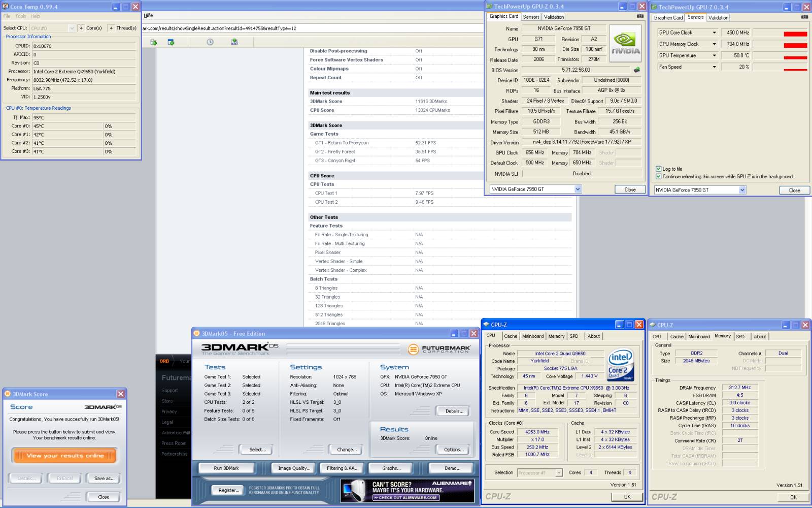812x508 pixels.
Task: Click the BIOS save chip icon in GPU-Z
Action: tap(636, 70)
